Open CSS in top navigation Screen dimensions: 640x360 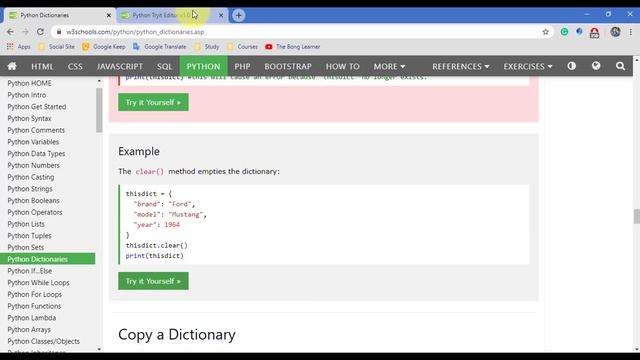pyautogui.click(x=75, y=66)
